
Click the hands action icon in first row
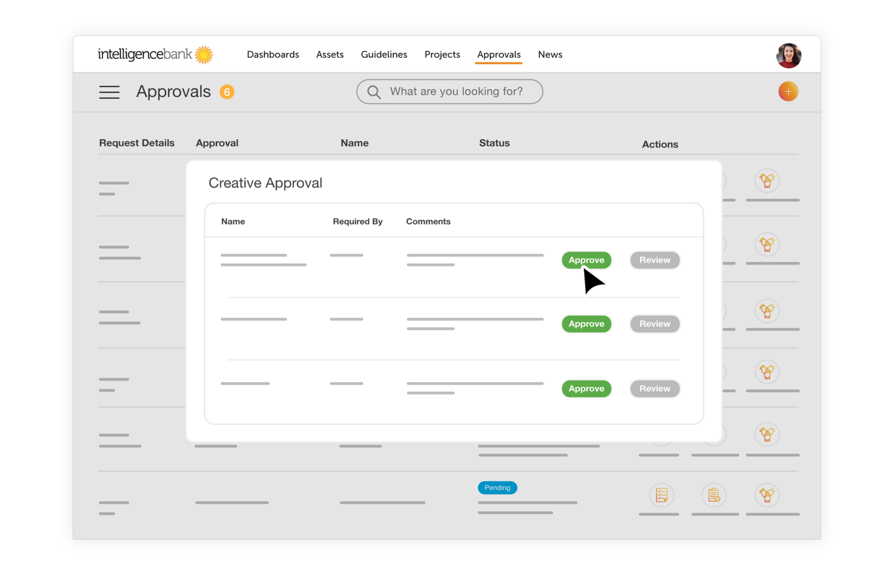767,181
